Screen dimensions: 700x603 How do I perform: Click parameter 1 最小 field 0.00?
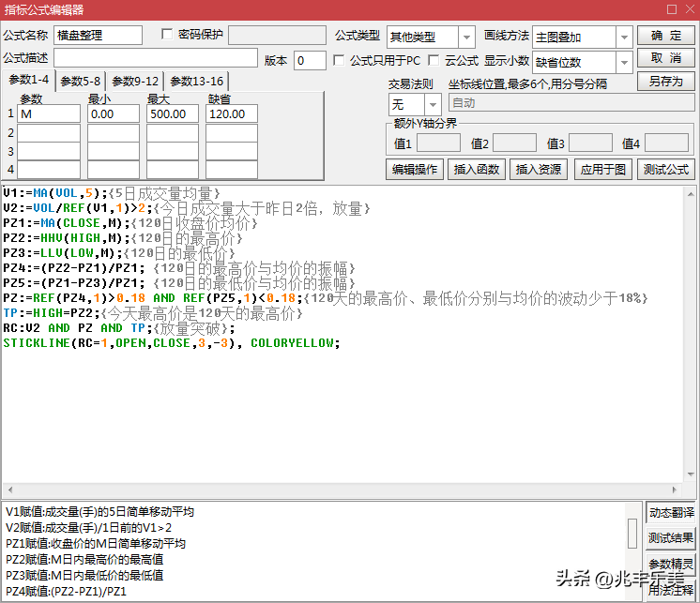point(114,113)
